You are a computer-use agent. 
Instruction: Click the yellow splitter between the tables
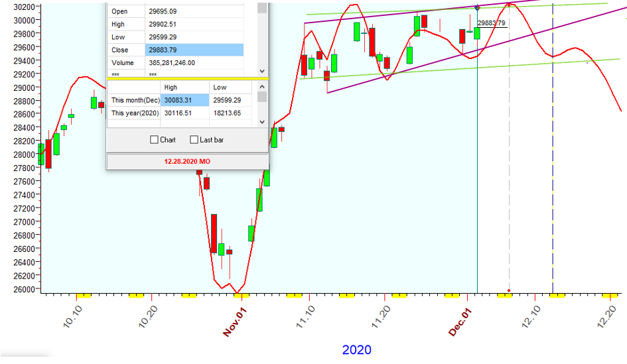point(188,79)
